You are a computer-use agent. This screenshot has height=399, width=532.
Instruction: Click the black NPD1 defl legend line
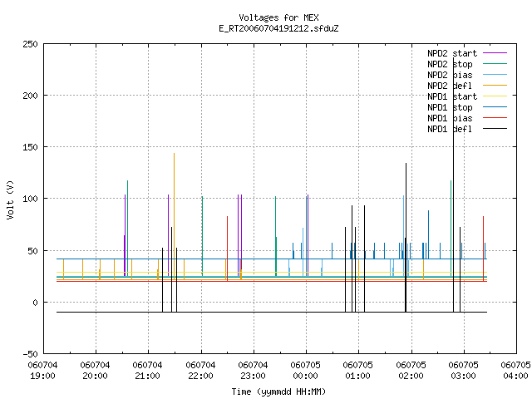(495, 129)
